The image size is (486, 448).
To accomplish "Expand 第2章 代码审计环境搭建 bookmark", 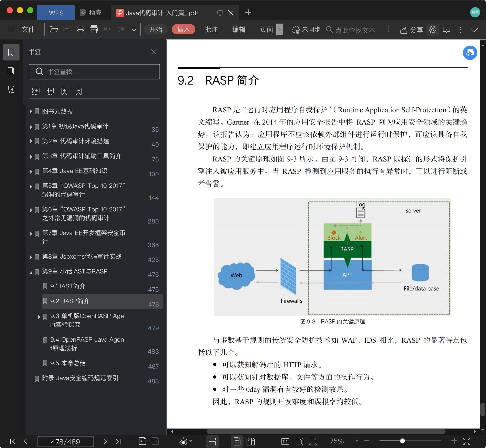I will (31, 141).
